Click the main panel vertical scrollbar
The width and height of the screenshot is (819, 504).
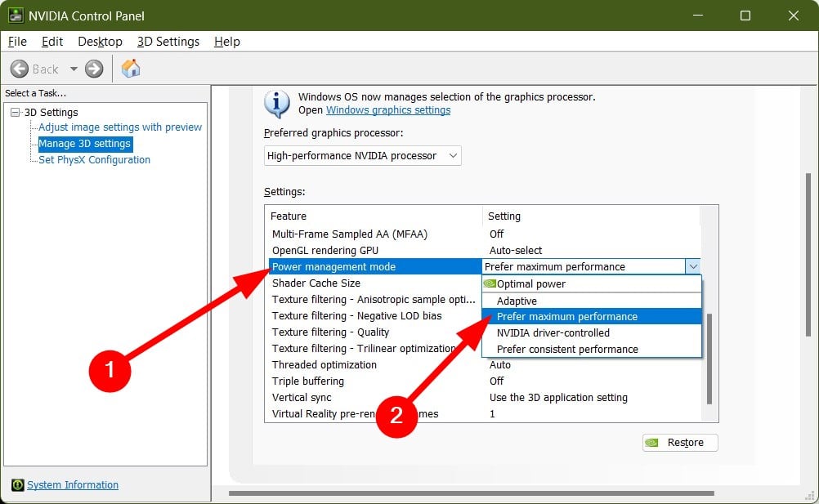pyautogui.click(x=808, y=255)
